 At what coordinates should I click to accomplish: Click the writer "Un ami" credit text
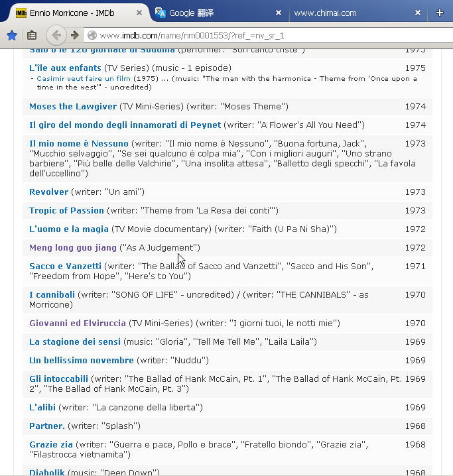click(x=108, y=192)
